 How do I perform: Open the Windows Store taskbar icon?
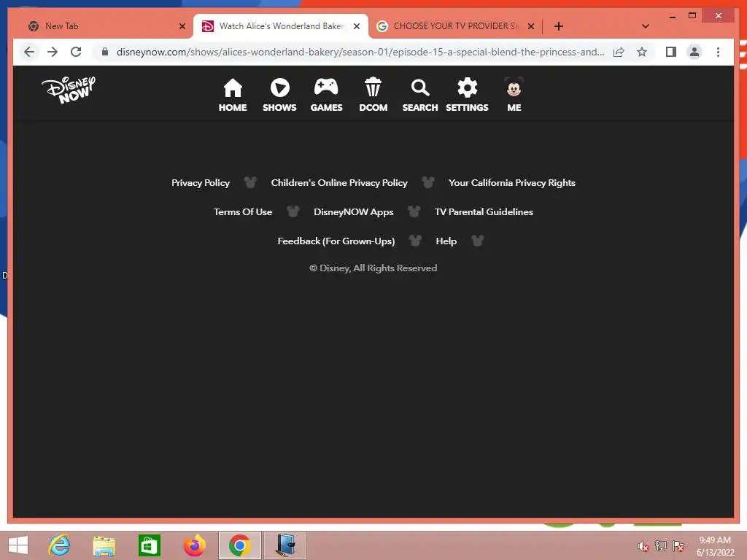pyautogui.click(x=149, y=545)
